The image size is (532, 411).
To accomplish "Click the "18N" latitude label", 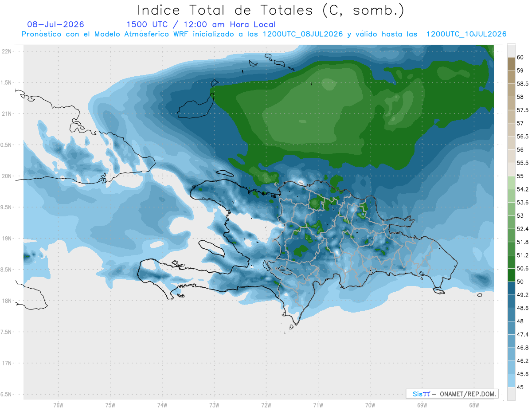I will pos(6,301).
